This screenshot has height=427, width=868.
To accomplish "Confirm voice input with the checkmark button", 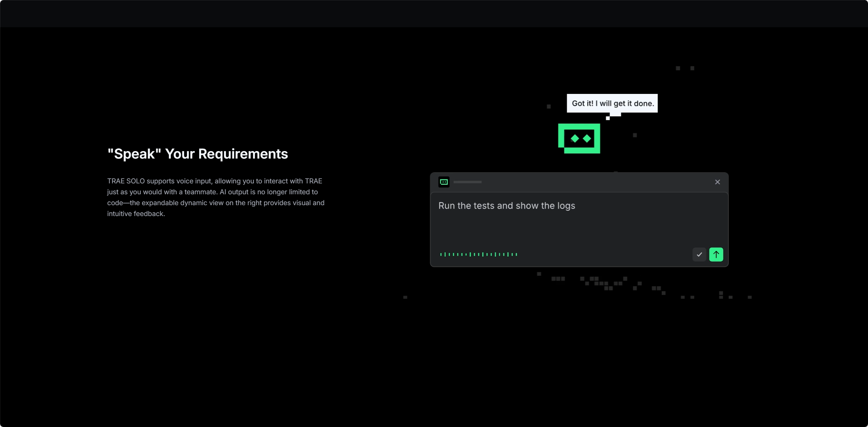I will [699, 254].
